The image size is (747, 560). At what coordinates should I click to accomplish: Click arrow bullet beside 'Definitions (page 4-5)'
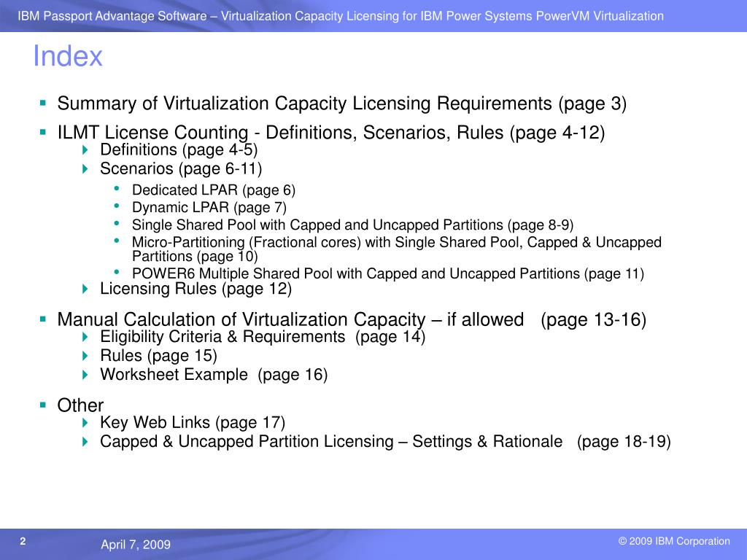[x=85, y=150]
